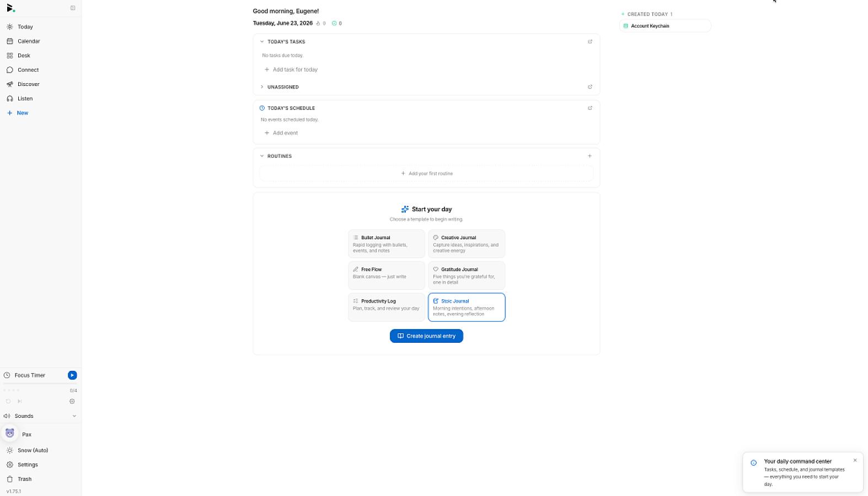The height and width of the screenshot is (496, 868).
Task: Open Today's Tasks in external view icon
Action: [590, 41]
